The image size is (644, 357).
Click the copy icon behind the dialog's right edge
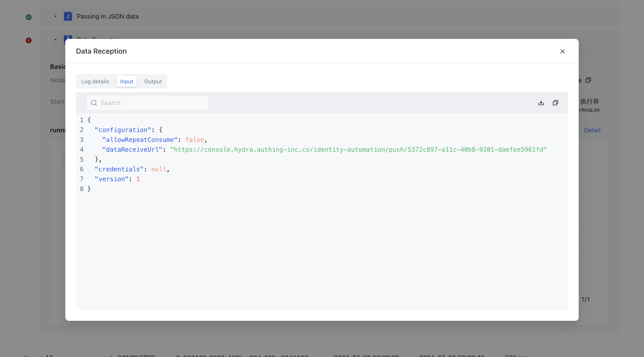tap(588, 80)
